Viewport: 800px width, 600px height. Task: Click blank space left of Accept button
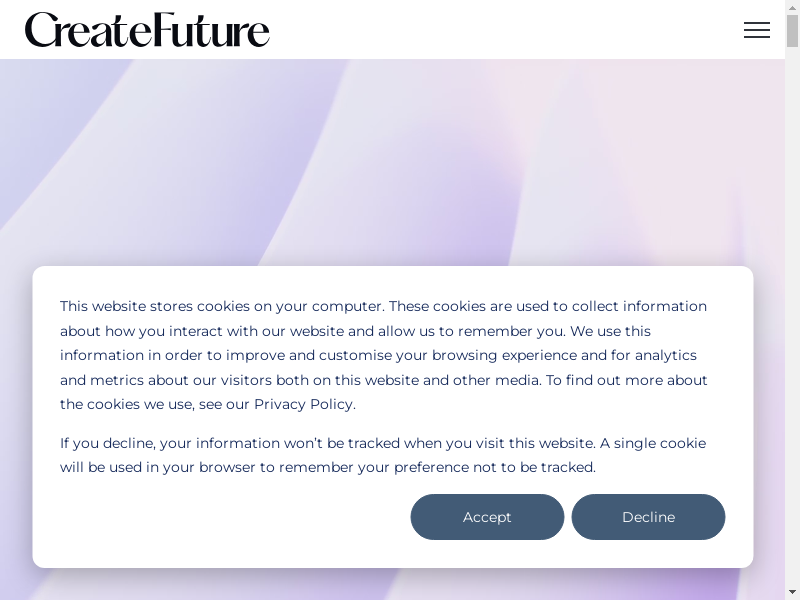pos(230,517)
